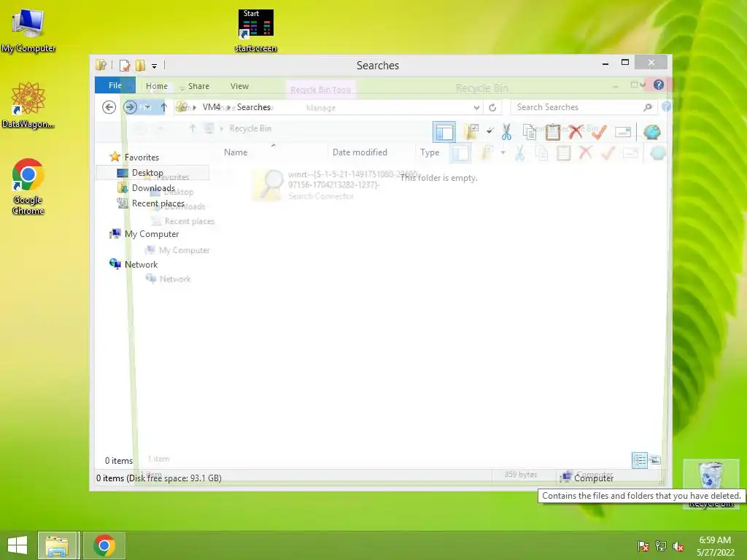This screenshot has width=747, height=560.
Task: Switch to the Home ribbon tab
Action: point(157,86)
